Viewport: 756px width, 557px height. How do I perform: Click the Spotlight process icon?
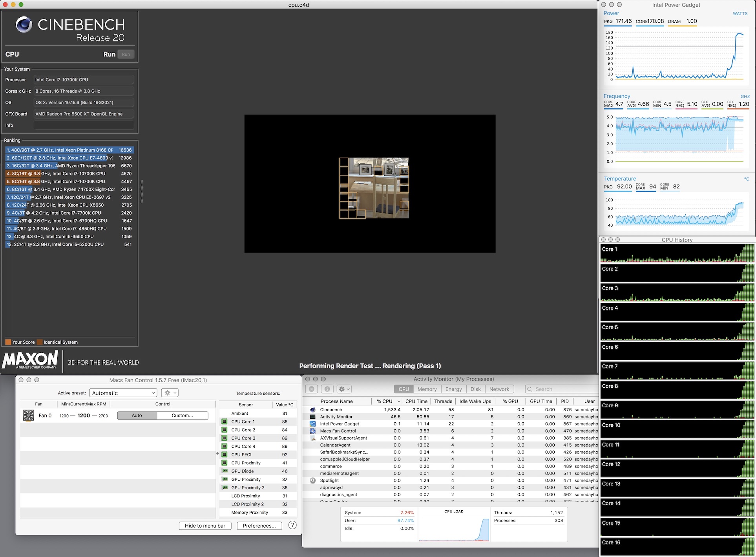point(313,480)
